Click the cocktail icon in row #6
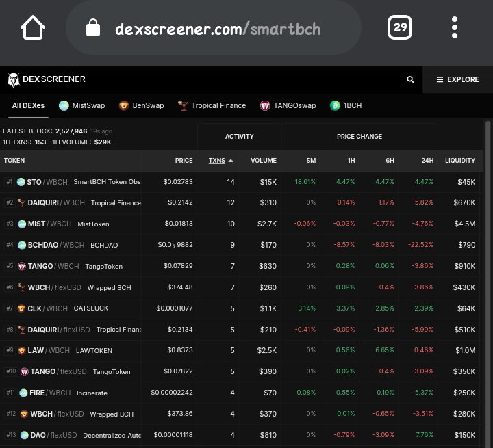Image resolution: width=493 pixels, height=448 pixels. tap(22, 287)
